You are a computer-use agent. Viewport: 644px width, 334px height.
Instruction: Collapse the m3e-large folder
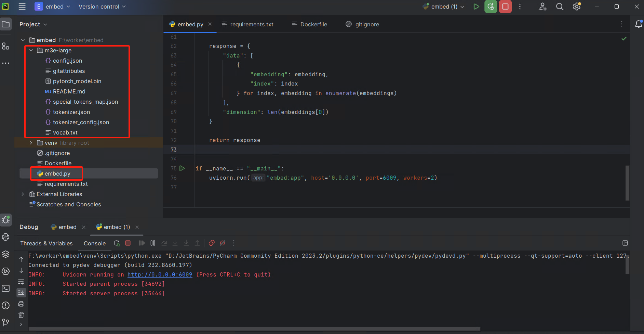[31, 50]
